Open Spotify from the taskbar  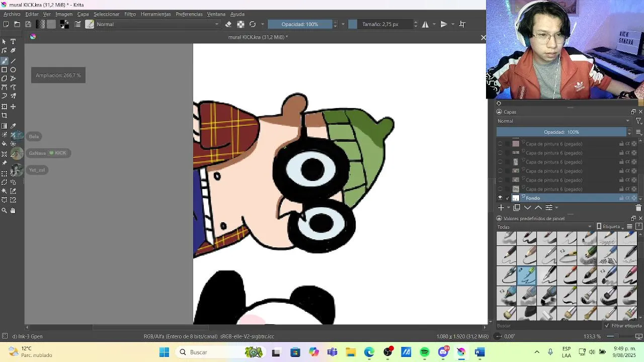425,352
